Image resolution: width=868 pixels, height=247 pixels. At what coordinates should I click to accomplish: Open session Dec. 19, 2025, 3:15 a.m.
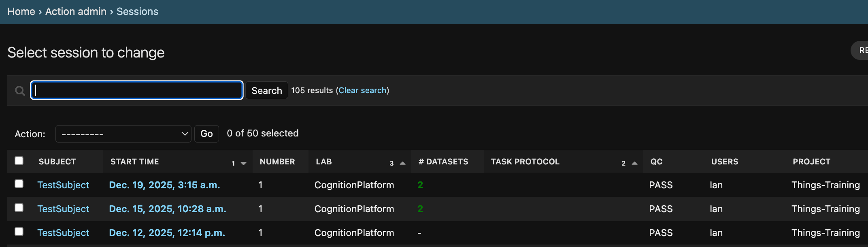[x=164, y=185]
